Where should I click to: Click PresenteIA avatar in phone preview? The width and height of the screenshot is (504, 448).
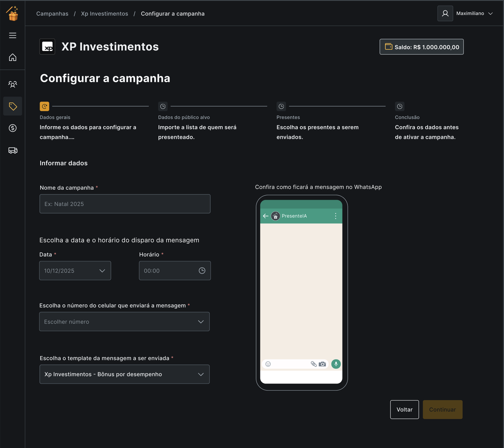(275, 216)
